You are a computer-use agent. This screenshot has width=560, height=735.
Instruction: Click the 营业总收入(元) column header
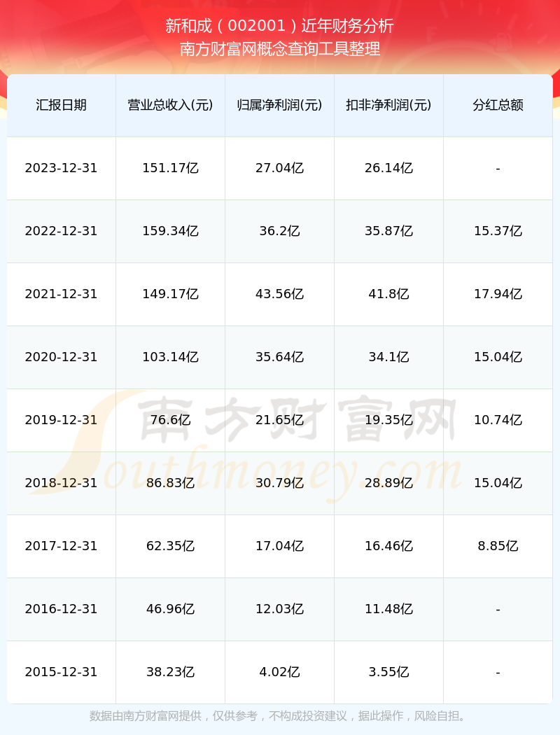(171, 105)
